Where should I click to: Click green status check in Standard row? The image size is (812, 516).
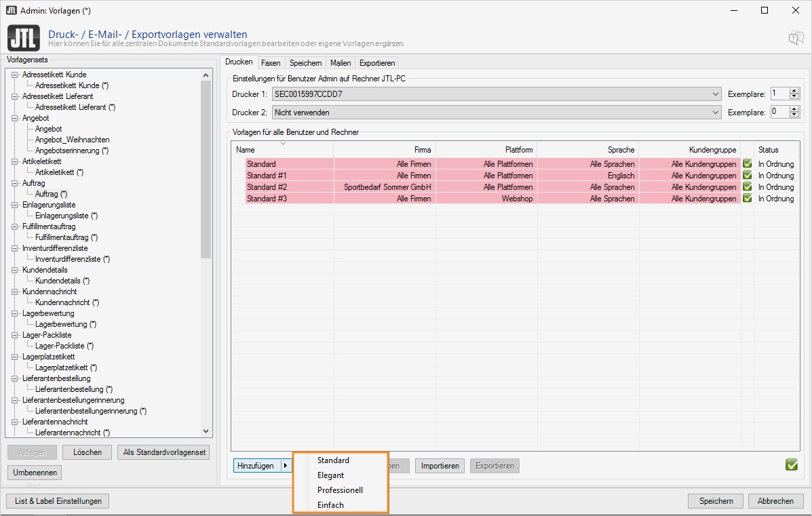click(748, 164)
